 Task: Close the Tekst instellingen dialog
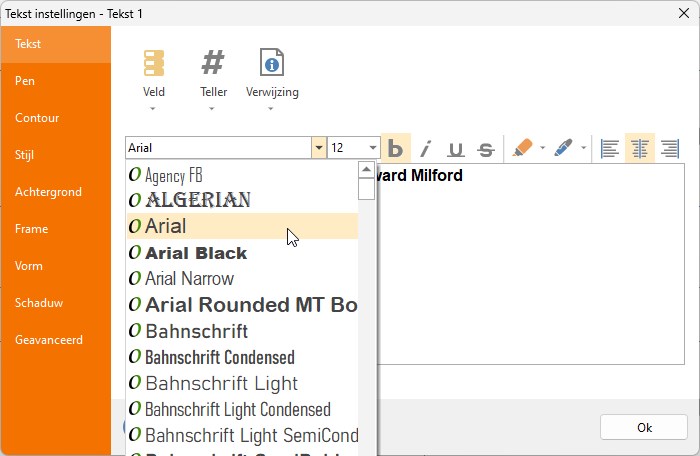[x=683, y=13]
